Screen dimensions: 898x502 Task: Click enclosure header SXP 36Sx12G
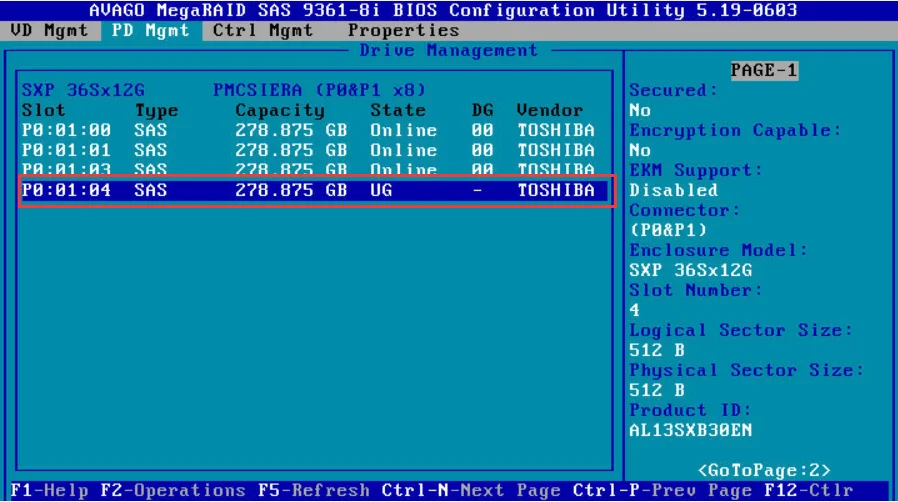coord(83,90)
